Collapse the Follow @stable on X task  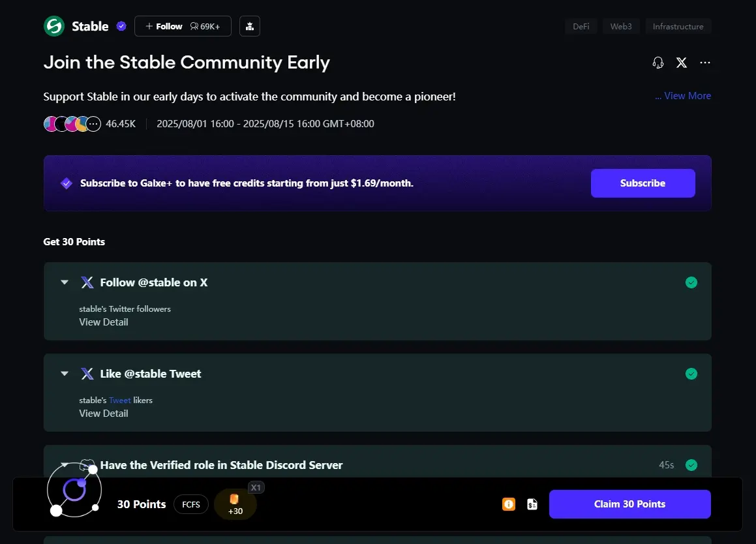(65, 282)
